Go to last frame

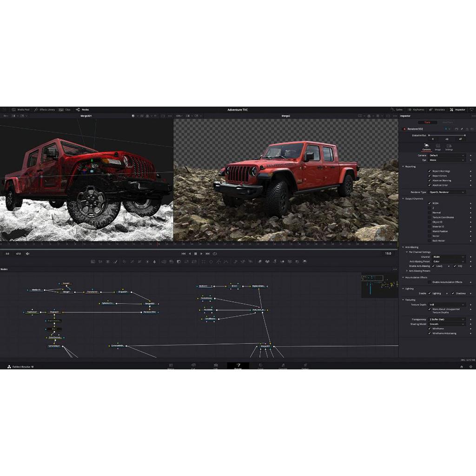click(x=208, y=253)
